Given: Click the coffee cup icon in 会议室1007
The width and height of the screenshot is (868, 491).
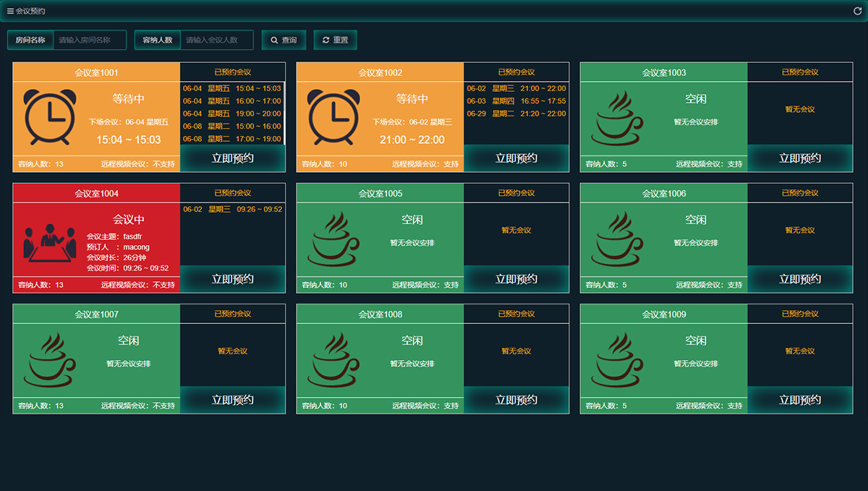Looking at the screenshot, I should point(49,359).
